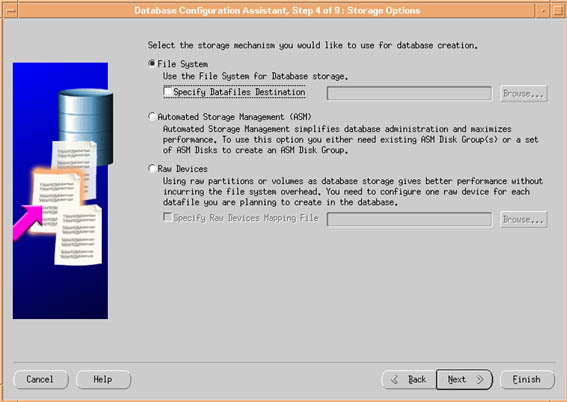Browse for datafiles destination folder
The height and width of the screenshot is (402, 567).
[524, 93]
